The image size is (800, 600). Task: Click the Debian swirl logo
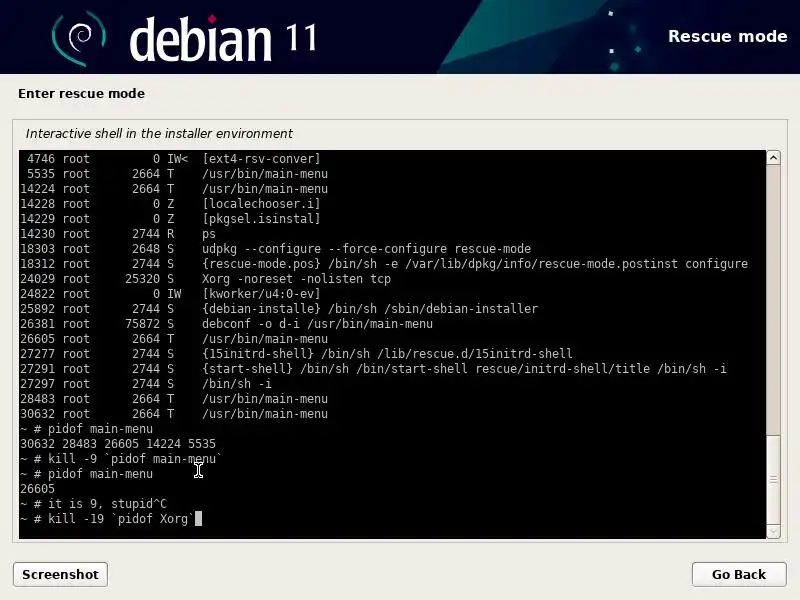tap(79, 37)
